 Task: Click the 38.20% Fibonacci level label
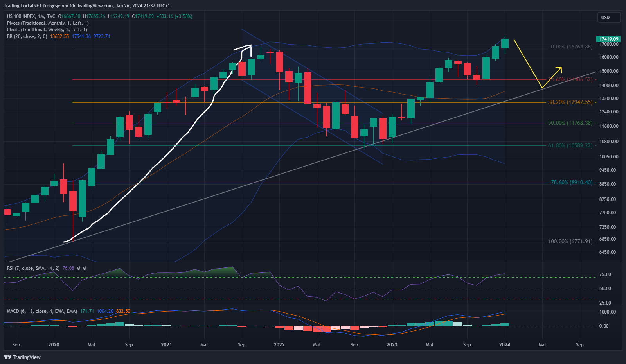(x=570, y=102)
